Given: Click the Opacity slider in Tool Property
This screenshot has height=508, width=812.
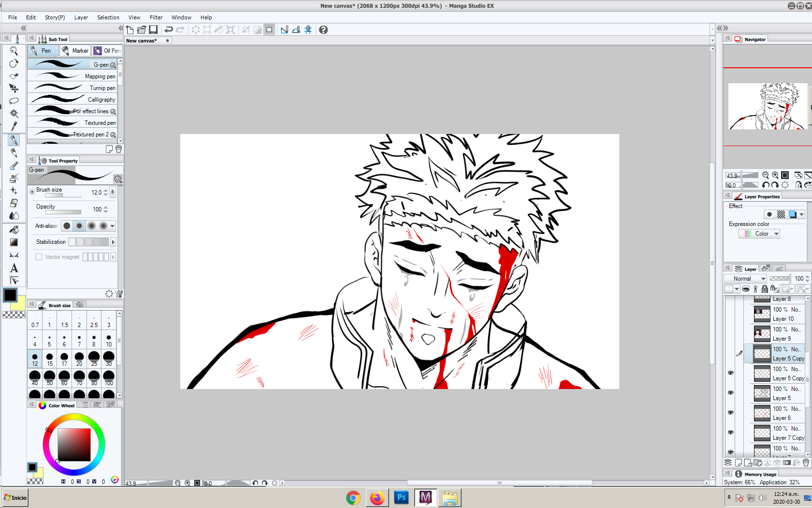Looking at the screenshot, I should (63, 212).
